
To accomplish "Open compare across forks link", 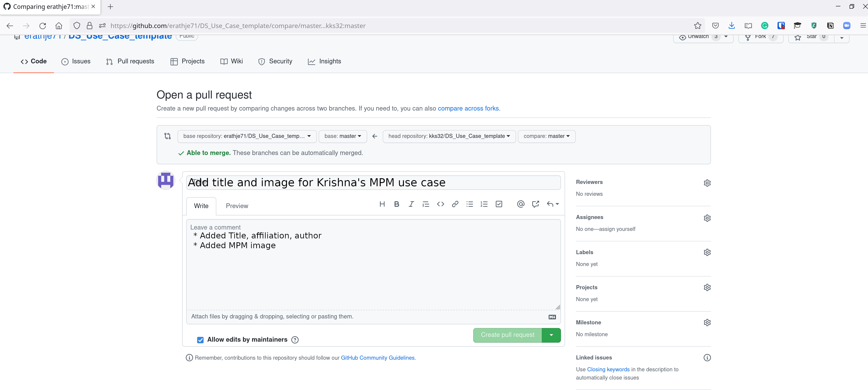I will [468, 108].
